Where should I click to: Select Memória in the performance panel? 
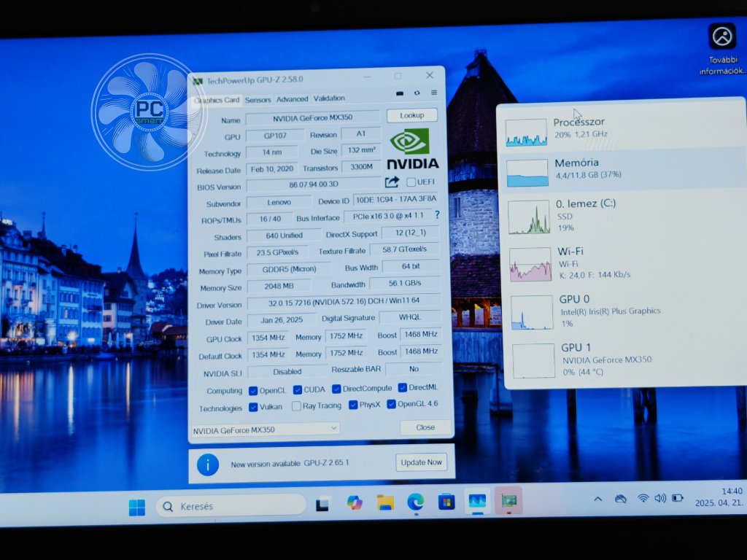(x=622, y=170)
